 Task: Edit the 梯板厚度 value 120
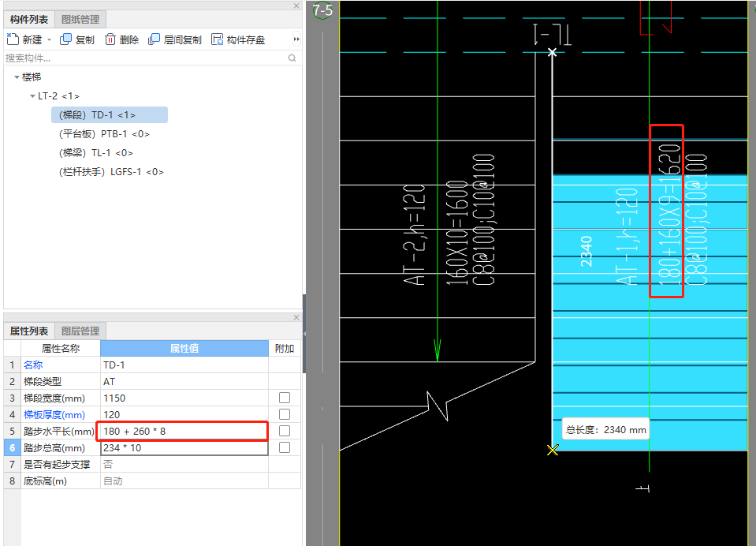click(x=184, y=414)
